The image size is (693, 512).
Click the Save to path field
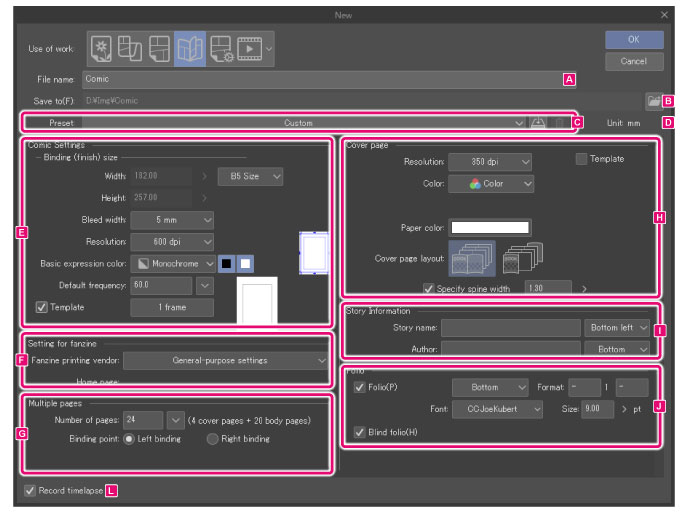tap(362, 101)
